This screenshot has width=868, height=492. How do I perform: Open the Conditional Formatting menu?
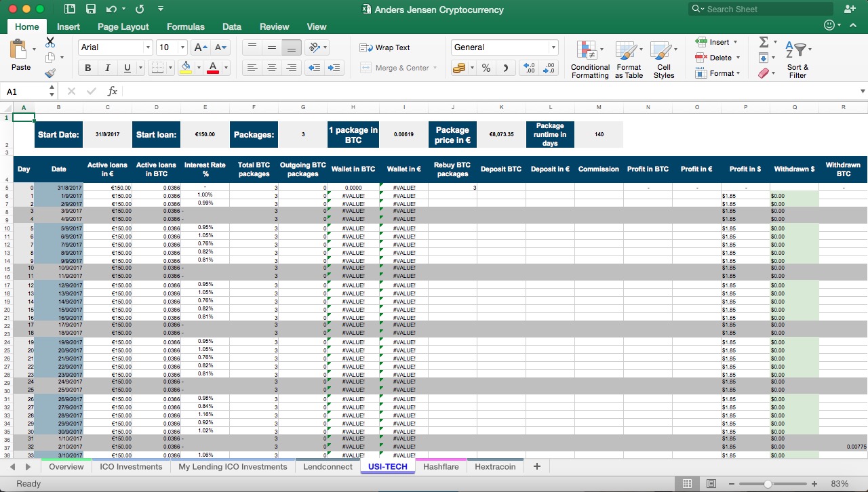(x=590, y=60)
